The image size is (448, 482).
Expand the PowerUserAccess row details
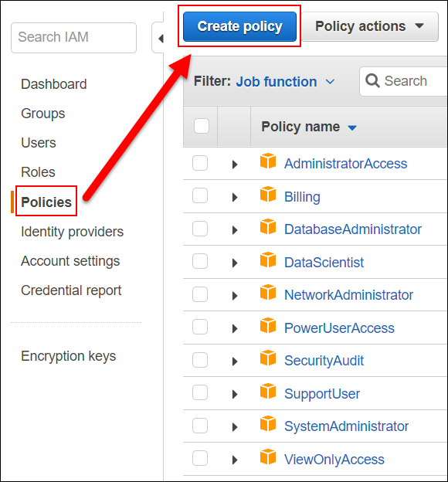coord(235,328)
